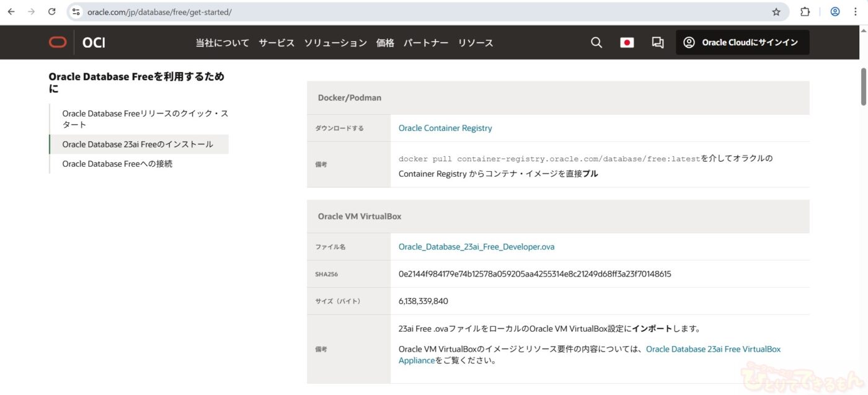The image size is (868, 395).
Task: Open the browser extensions puzzle icon
Action: coord(805,12)
